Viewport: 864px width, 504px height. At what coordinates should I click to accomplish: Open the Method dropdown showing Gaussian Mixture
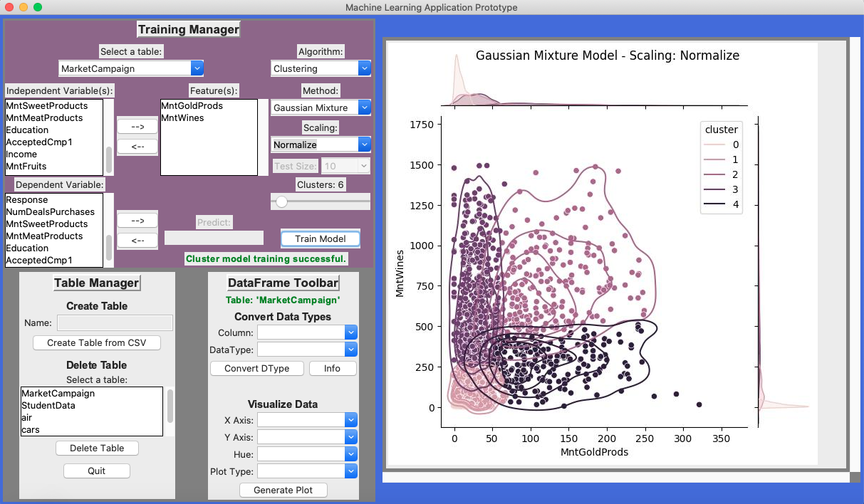point(321,107)
